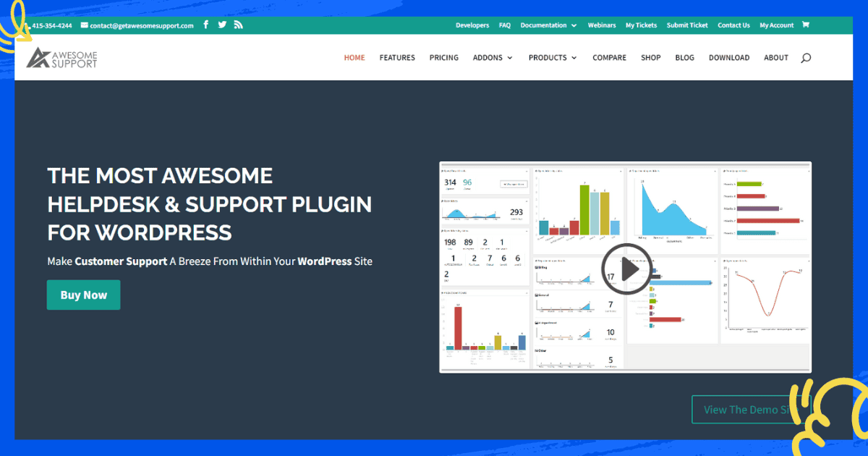Expand the Products menu
The image size is (868, 456).
(553, 58)
